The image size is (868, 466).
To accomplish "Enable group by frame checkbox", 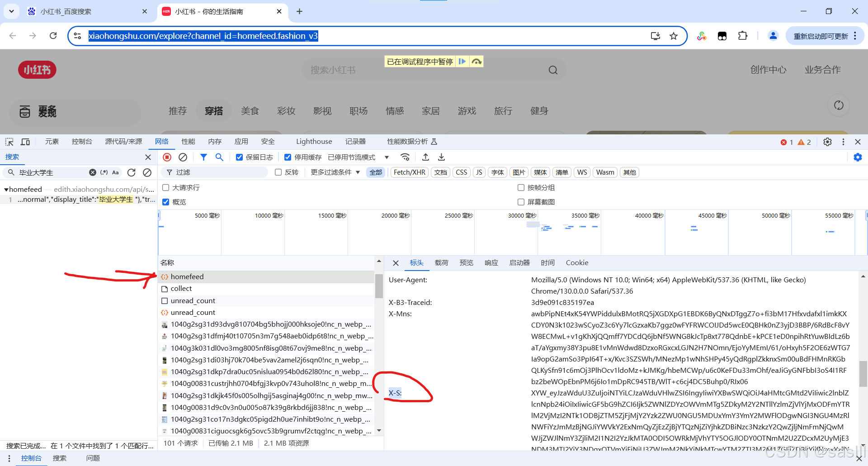I will click(x=521, y=187).
